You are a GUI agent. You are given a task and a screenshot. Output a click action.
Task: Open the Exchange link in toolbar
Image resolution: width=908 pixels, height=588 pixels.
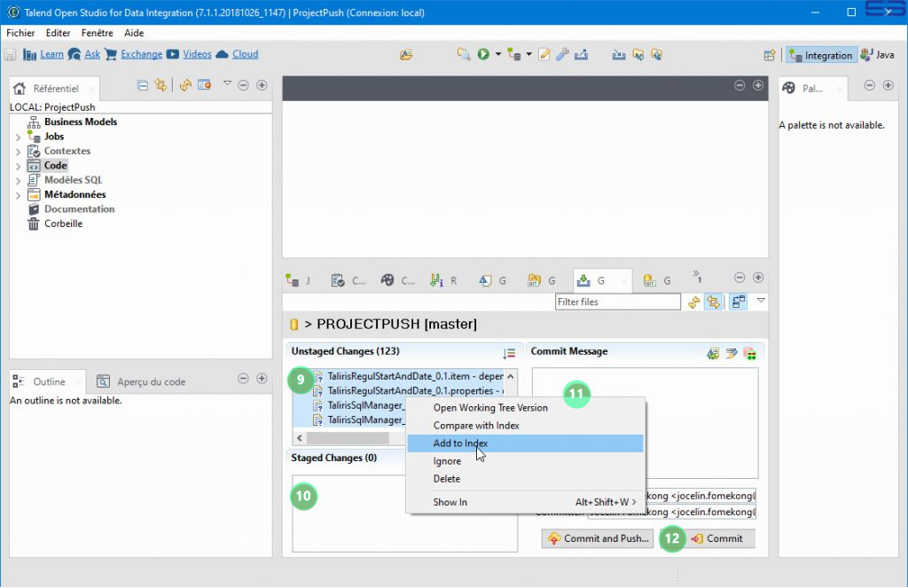[141, 54]
